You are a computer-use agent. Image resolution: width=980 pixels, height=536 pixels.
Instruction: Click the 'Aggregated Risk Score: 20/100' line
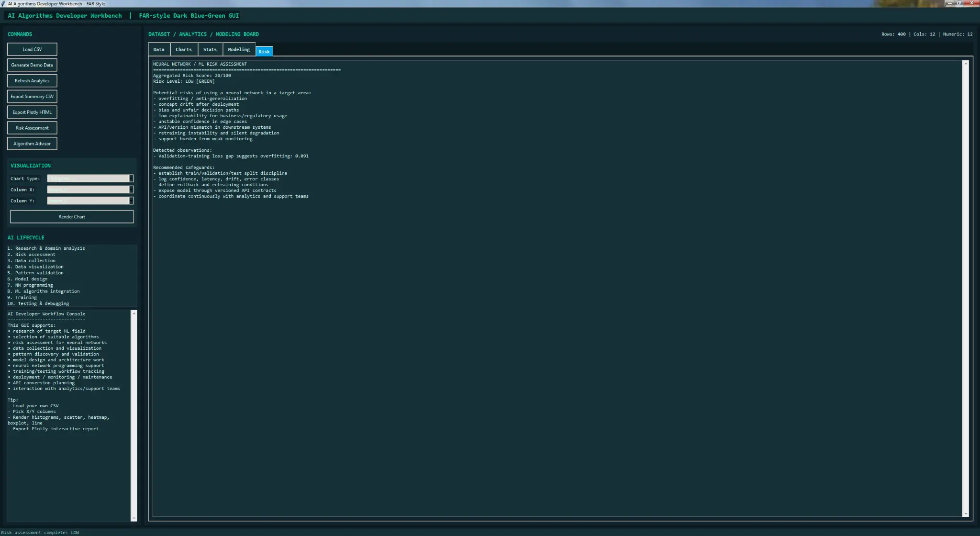click(192, 76)
